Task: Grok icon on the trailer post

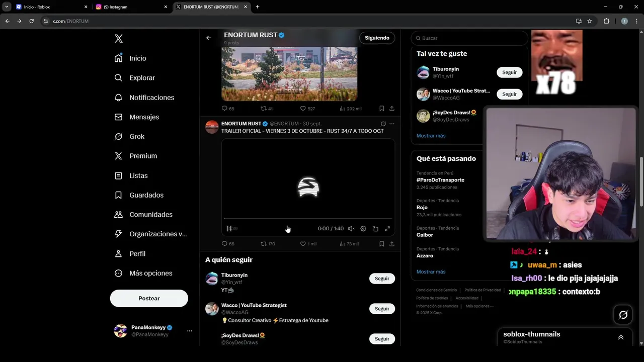Action: coord(383,124)
